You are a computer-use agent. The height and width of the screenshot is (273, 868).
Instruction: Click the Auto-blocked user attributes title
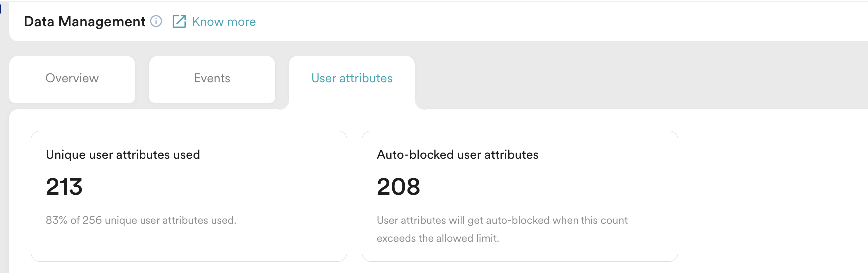457,155
